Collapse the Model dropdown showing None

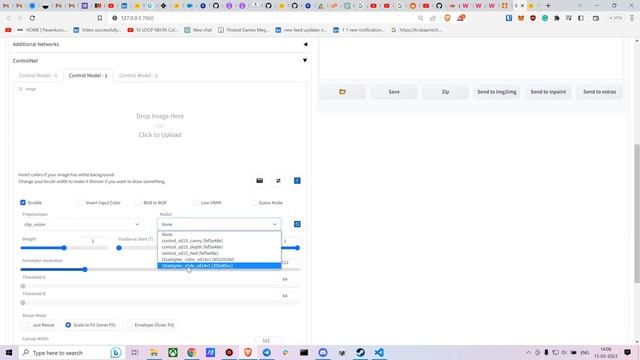click(x=219, y=224)
